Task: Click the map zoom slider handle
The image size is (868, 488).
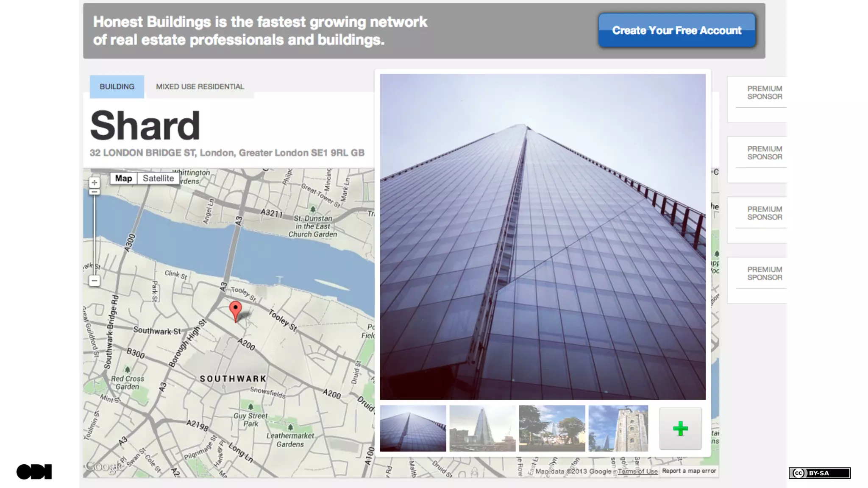Action: [94, 192]
